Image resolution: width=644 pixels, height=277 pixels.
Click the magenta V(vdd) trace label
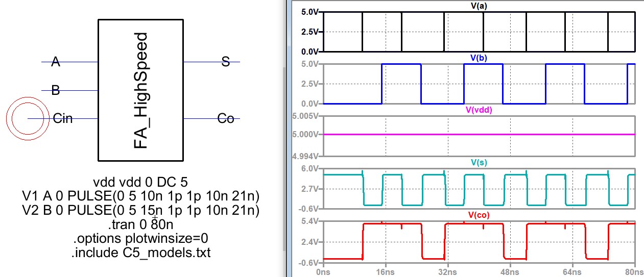479,110
